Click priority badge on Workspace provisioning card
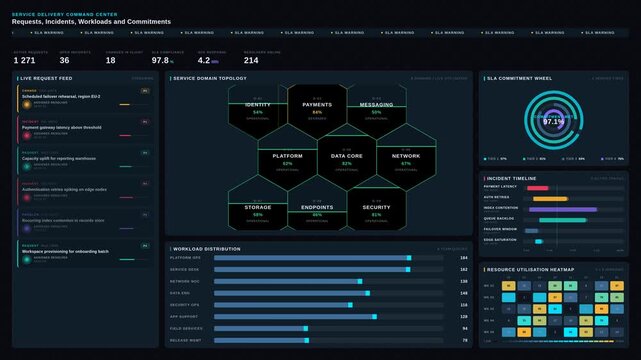The height and width of the screenshot is (360, 641). click(x=145, y=246)
